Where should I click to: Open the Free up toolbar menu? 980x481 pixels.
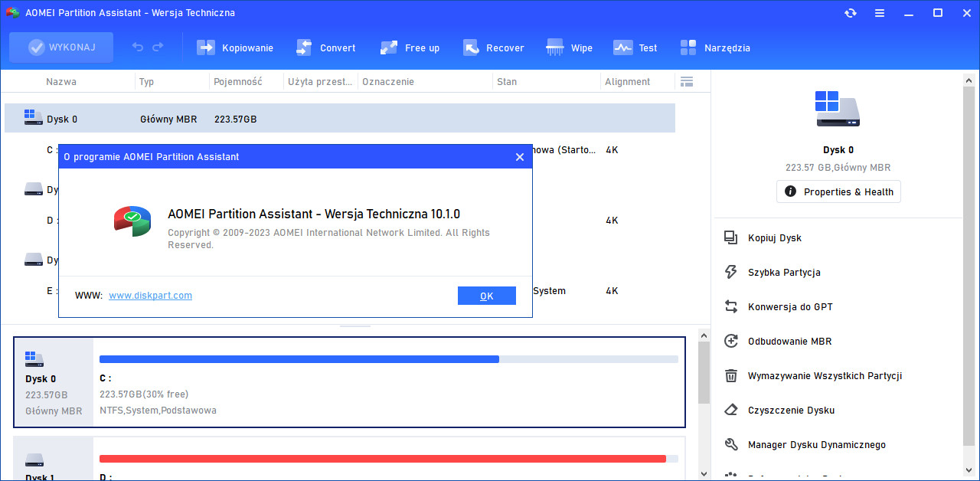point(410,47)
